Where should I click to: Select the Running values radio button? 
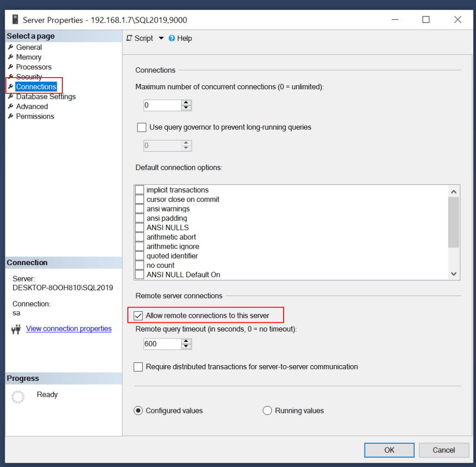pyautogui.click(x=267, y=411)
